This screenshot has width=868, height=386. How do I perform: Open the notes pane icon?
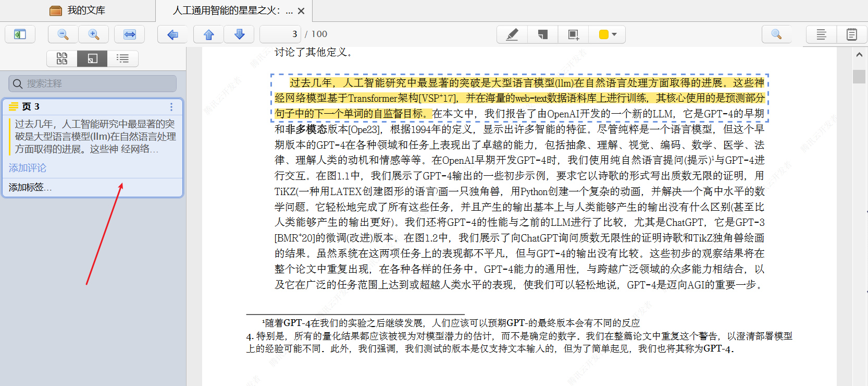point(852,34)
